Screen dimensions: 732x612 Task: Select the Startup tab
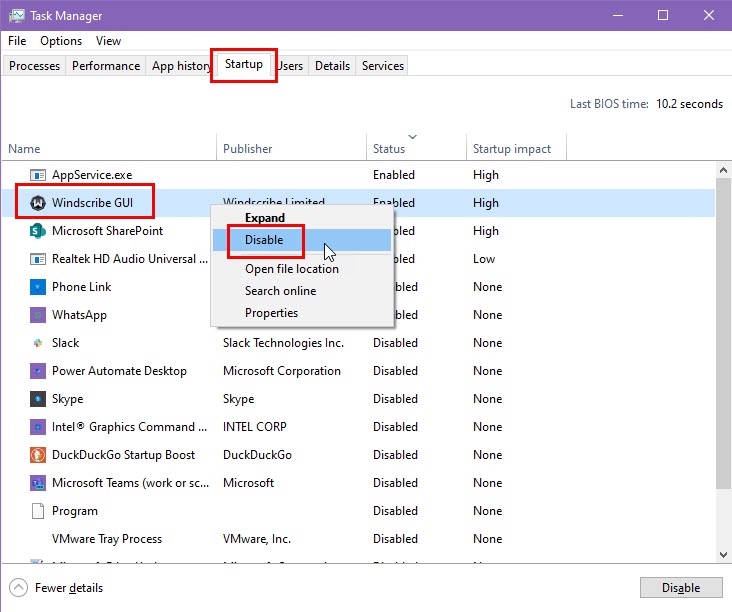[244, 64]
